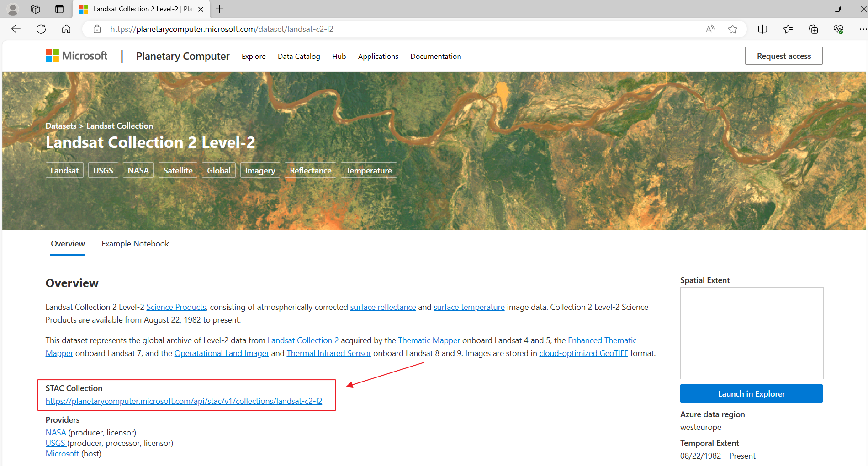Switch to the Overview tab
The image size is (868, 466).
point(68,244)
